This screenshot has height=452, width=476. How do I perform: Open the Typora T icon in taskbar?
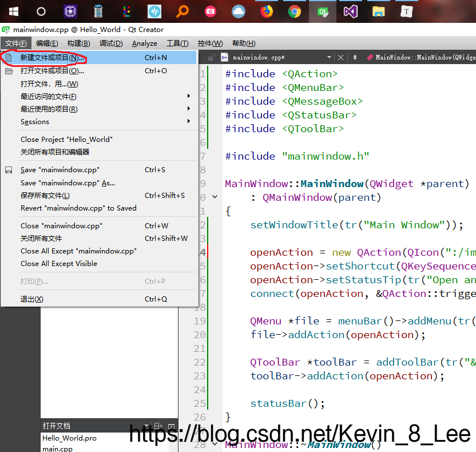point(406,12)
